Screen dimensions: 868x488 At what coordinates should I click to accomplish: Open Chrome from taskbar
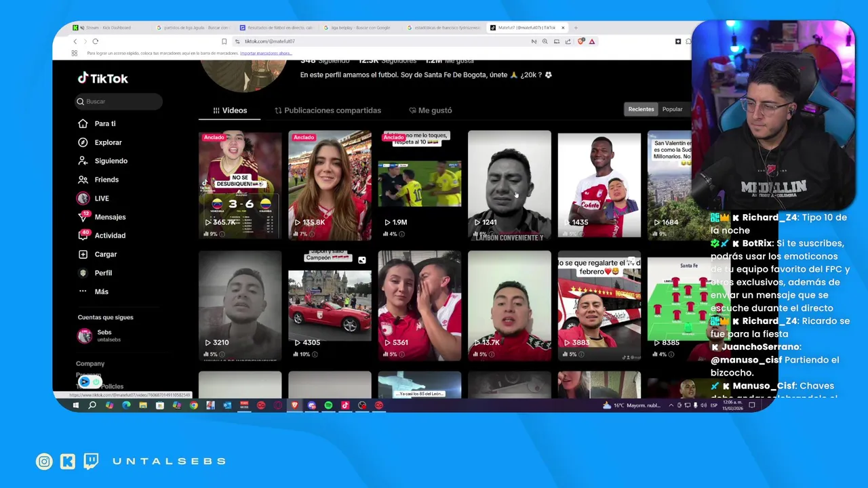pos(193,405)
